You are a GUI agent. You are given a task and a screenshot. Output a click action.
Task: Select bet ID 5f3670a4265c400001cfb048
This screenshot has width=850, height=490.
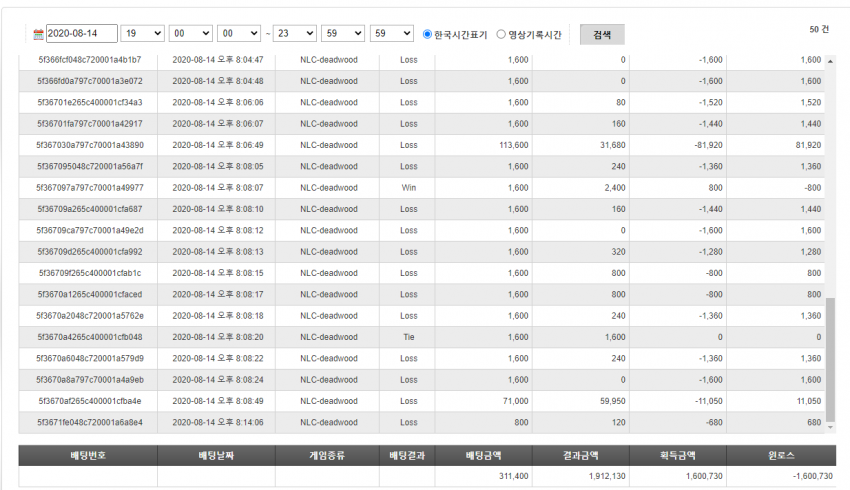pyautogui.click(x=90, y=337)
